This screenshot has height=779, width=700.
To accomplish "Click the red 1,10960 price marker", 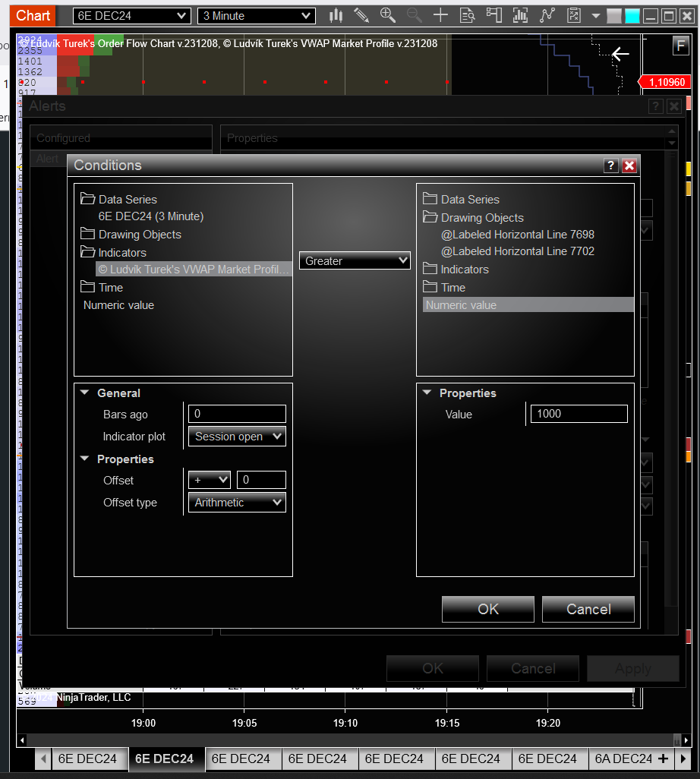I will click(665, 82).
